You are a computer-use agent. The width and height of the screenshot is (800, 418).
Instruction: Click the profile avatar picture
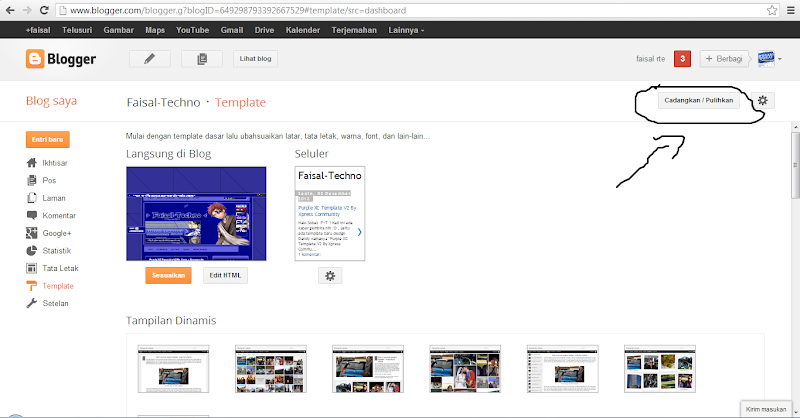coord(766,58)
